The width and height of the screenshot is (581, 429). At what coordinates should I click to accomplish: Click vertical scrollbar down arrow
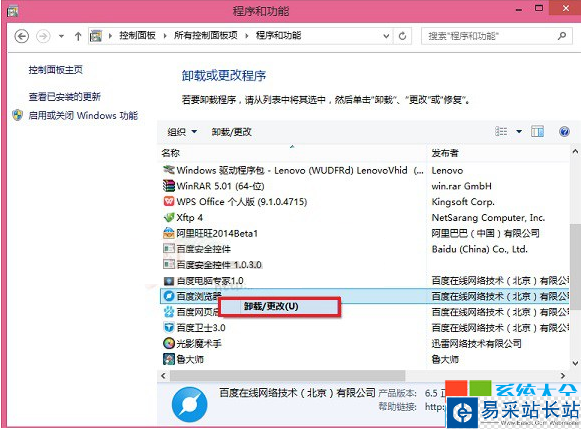[x=575, y=363]
